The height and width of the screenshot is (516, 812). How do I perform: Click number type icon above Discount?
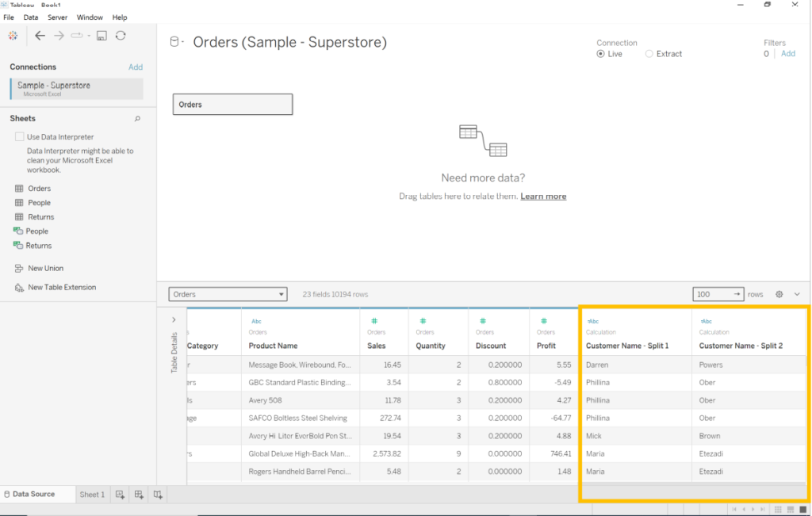[x=483, y=321]
